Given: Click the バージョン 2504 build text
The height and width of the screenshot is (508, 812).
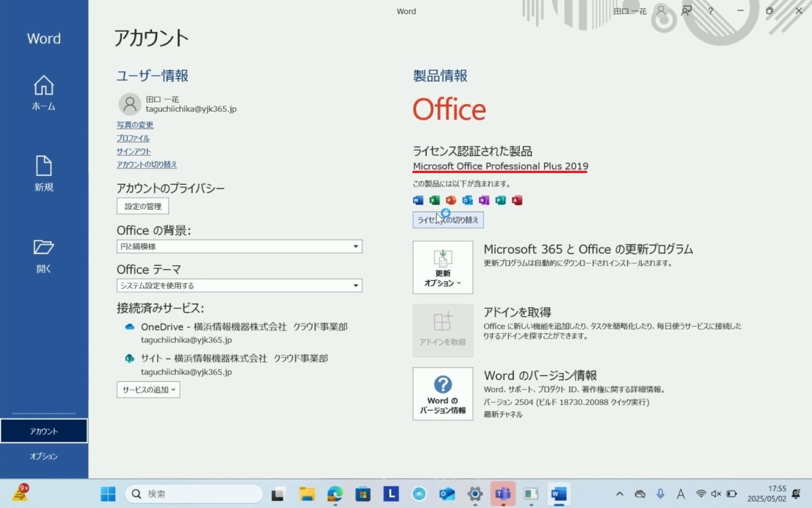Looking at the screenshot, I should pyautogui.click(x=567, y=402).
